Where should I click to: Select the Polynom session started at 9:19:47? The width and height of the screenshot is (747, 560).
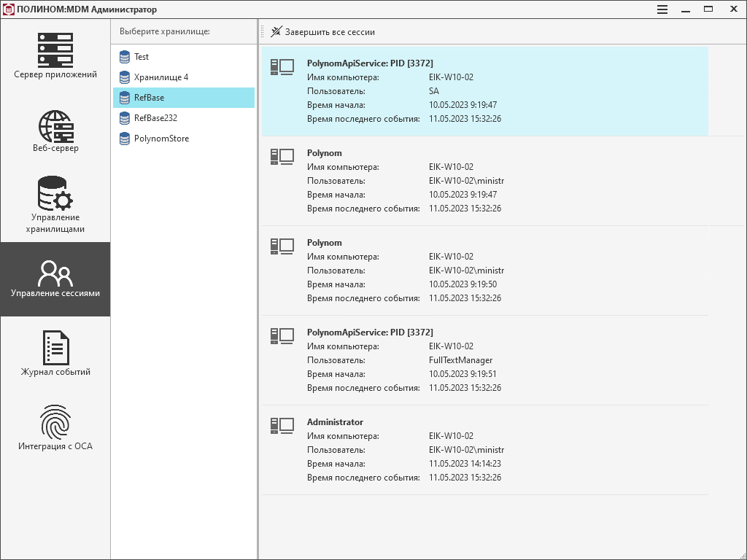[484, 181]
